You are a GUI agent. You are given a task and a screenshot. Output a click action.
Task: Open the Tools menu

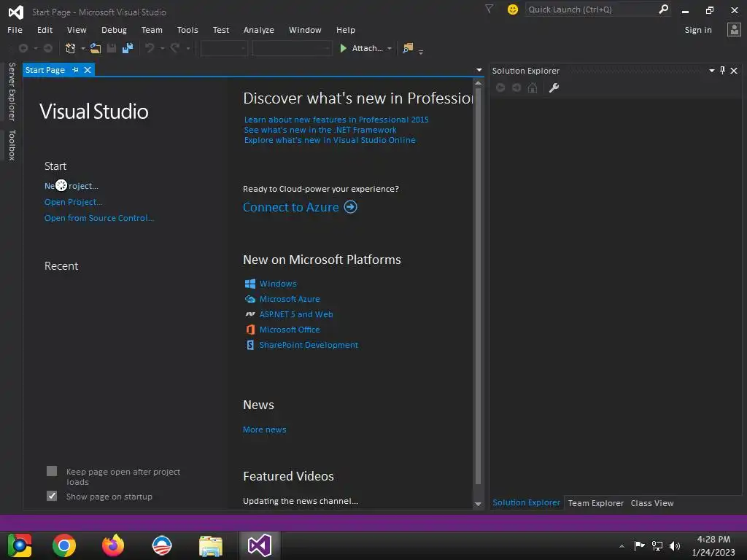tap(187, 29)
